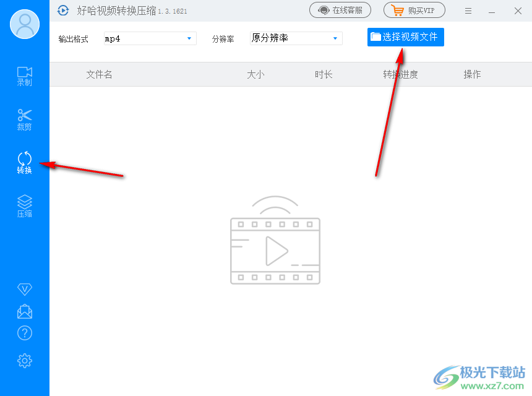Viewport: 532px width, 396px height.
Task: Open the 压缩 compression section
Action: (24, 206)
